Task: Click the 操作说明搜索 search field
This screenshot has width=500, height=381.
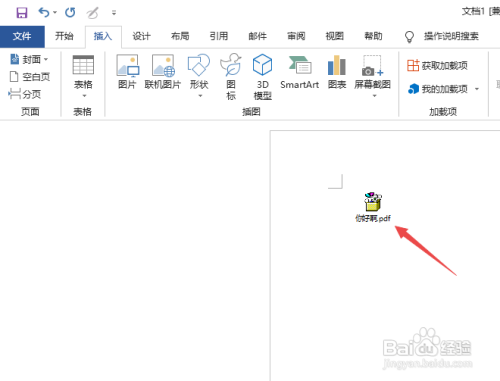Action: [451, 36]
